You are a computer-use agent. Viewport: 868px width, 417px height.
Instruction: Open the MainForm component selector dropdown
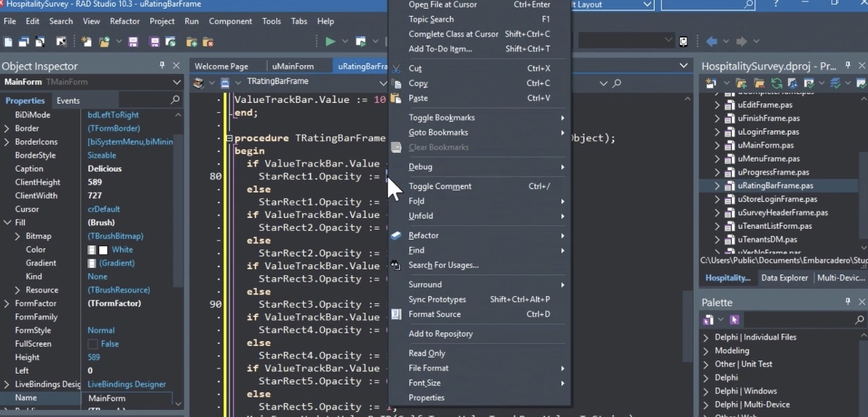[179, 82]
